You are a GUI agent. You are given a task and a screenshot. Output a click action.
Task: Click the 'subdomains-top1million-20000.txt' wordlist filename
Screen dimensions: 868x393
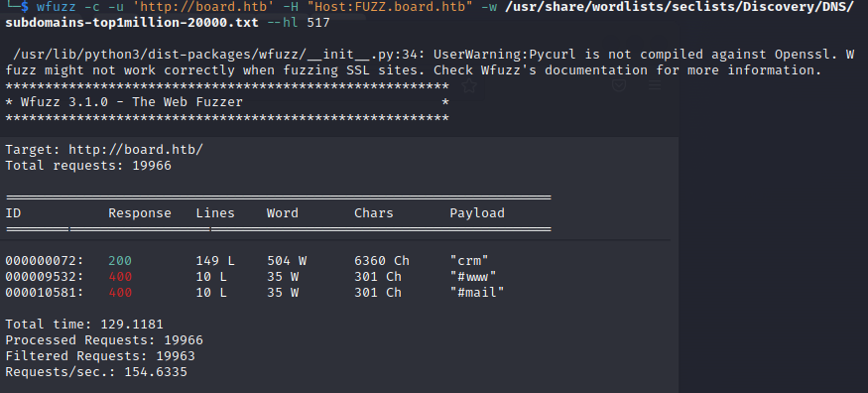tap(132, 23)
